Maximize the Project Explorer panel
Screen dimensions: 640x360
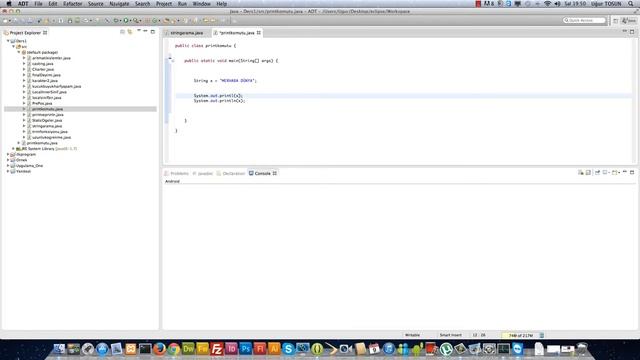click(153, 31)
